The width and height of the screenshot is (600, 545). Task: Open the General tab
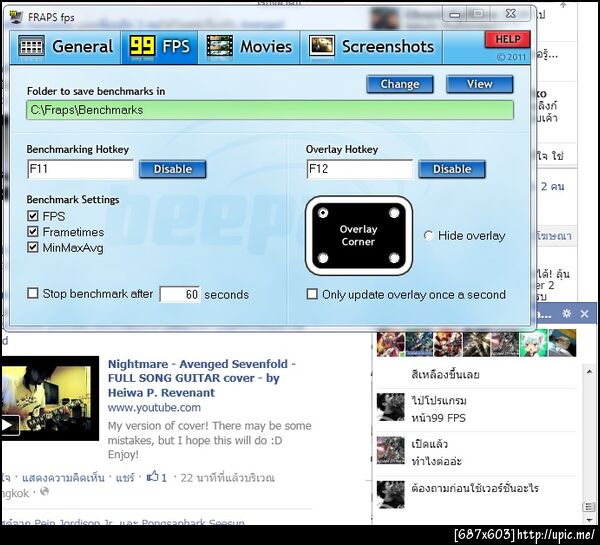point(65,47)
